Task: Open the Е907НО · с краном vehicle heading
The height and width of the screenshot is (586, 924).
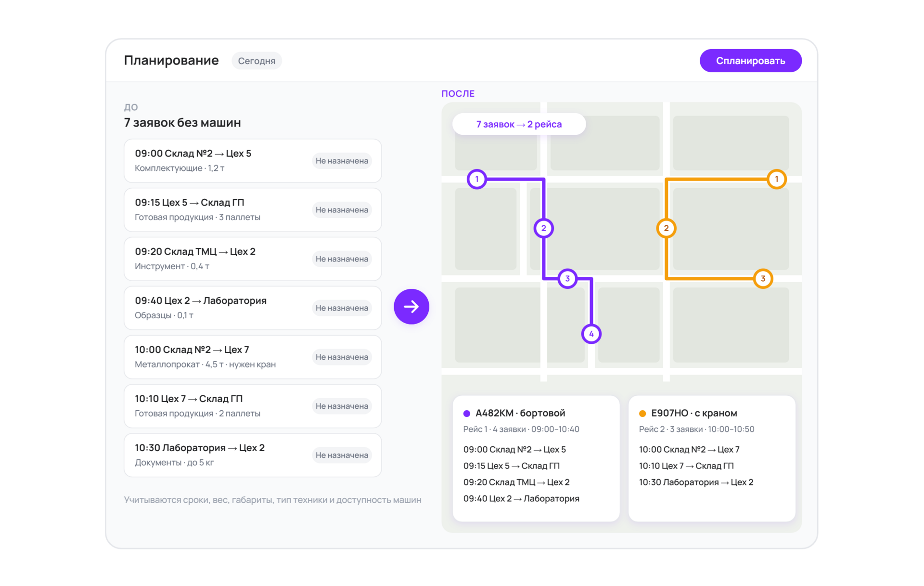Action: 694,413
